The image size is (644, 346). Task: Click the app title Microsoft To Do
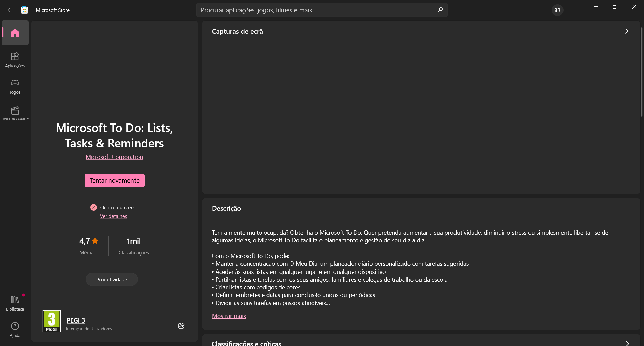coord(114,135)
